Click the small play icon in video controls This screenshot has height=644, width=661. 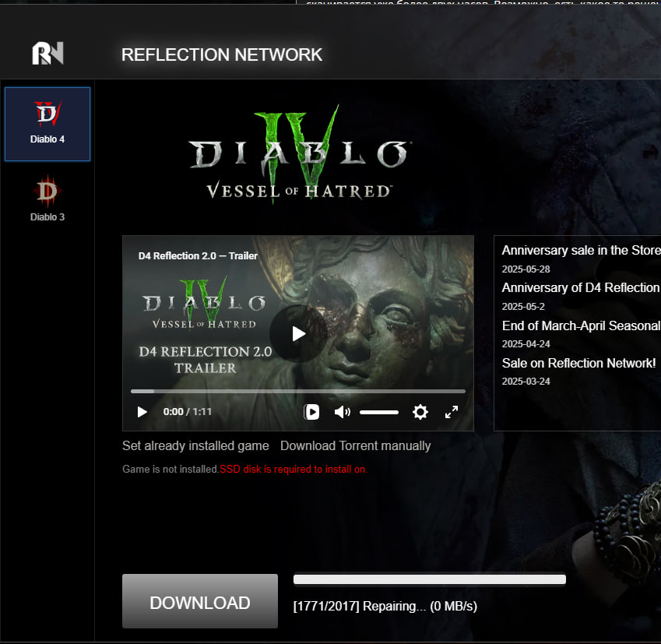(142, 412)
